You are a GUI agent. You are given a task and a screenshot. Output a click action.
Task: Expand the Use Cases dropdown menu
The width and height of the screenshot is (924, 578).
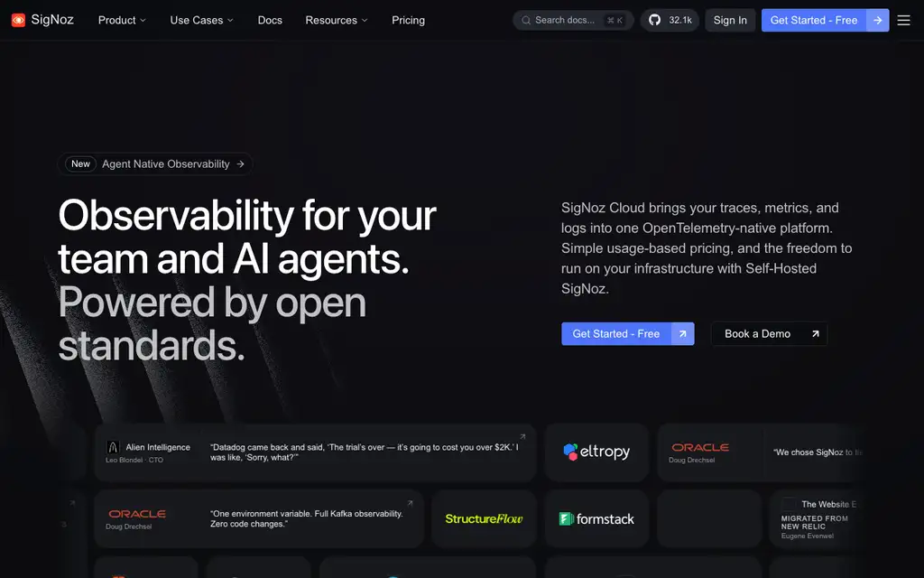[201, 20]
